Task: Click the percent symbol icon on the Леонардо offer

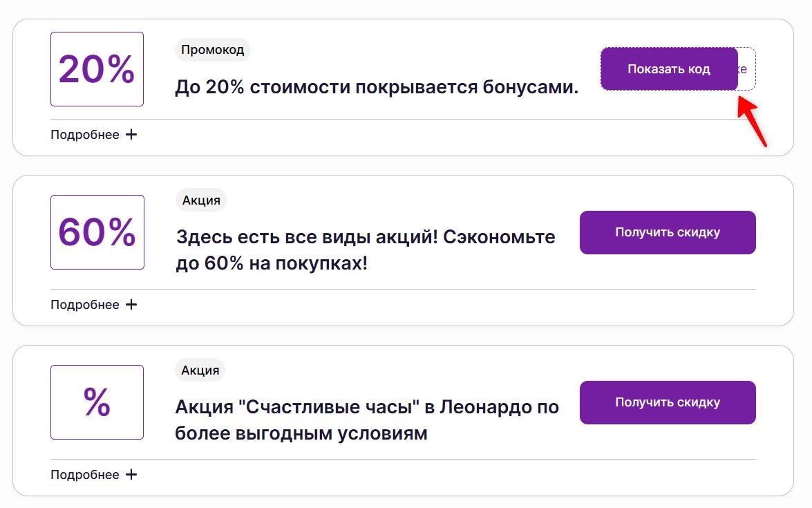Action: click(96, 402)
